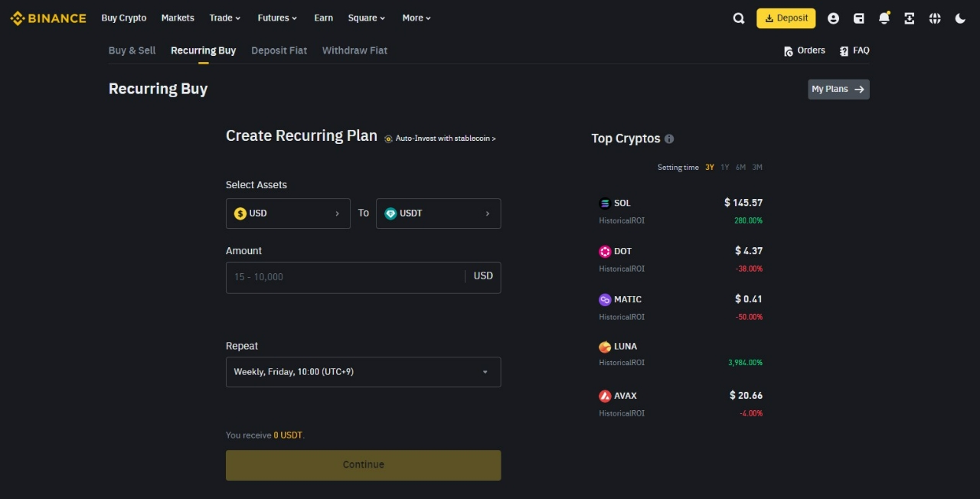
Task: Open search with the magnifier icon
Action: [x=739, y=18]
